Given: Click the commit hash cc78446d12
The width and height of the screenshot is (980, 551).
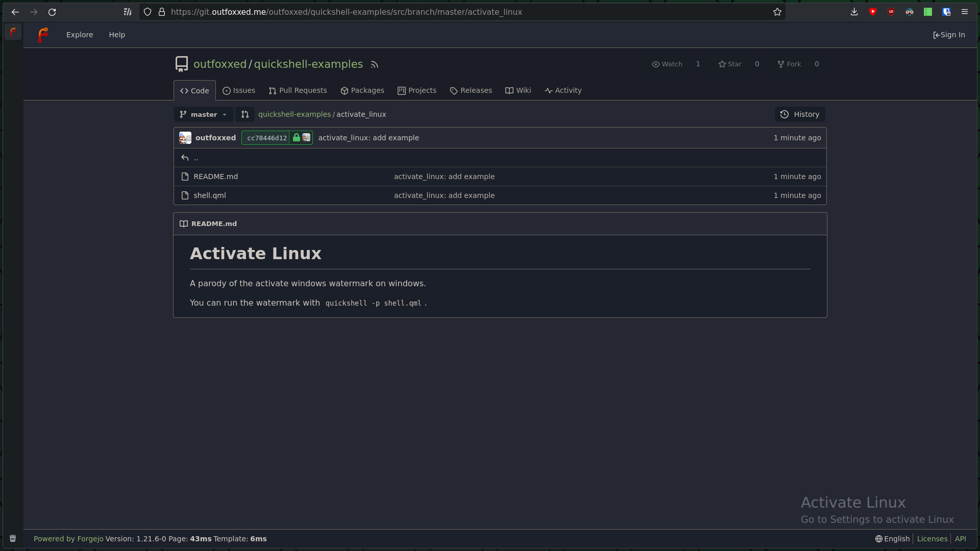Looking at the screenshot, I should tap(266, 138).
